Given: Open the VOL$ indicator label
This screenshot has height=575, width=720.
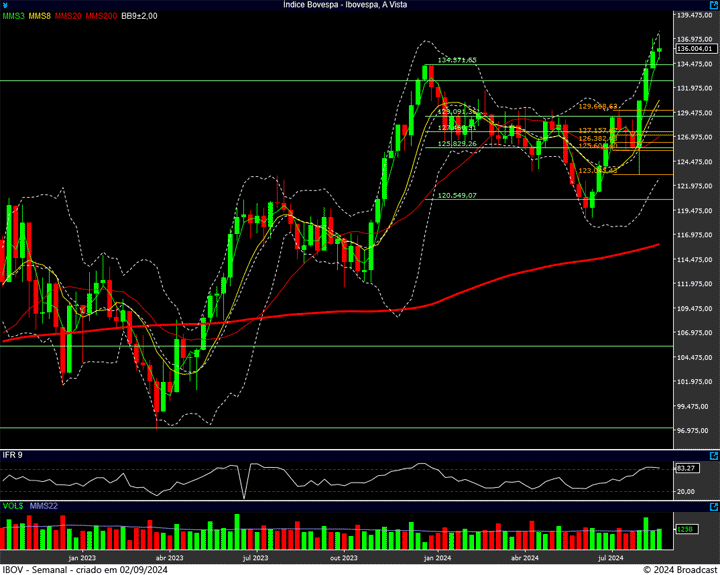Looking at the screenshot, I should tap(13, 506).
